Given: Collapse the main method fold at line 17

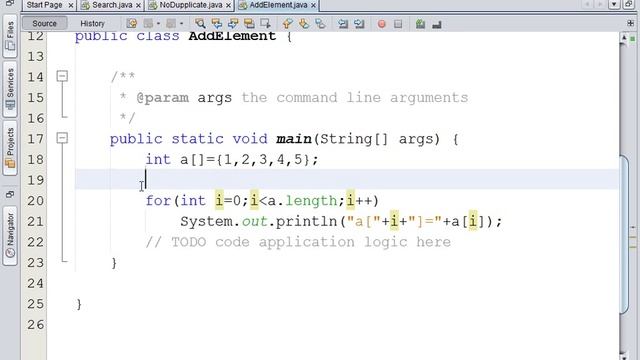Looking at the screenshot, I should [62, 138].
